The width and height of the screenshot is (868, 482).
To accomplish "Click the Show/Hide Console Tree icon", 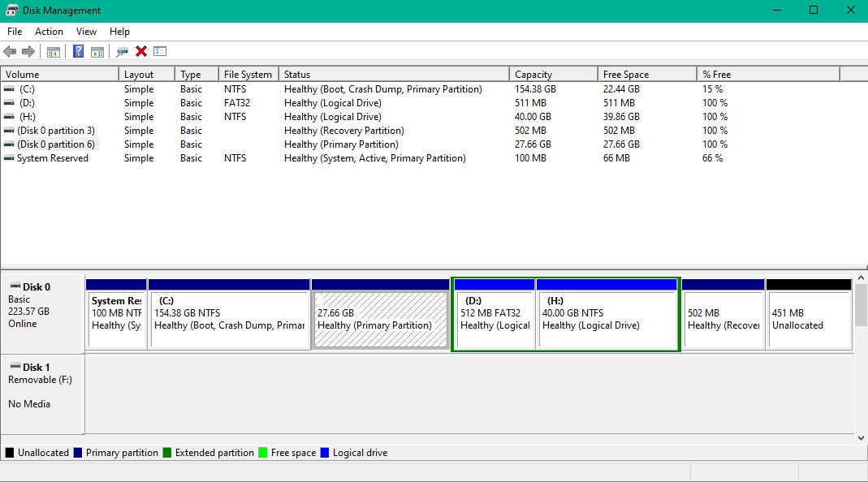I will pos(53,51).
